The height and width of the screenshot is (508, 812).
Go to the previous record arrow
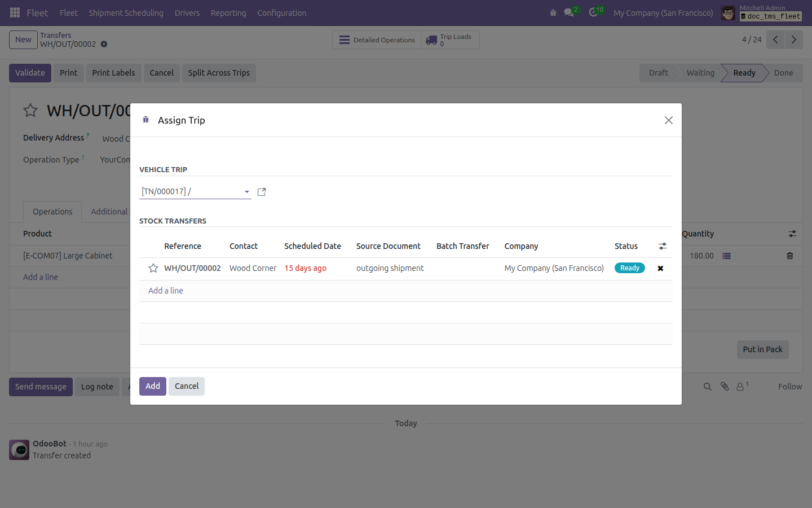click(x=775, y=40)
